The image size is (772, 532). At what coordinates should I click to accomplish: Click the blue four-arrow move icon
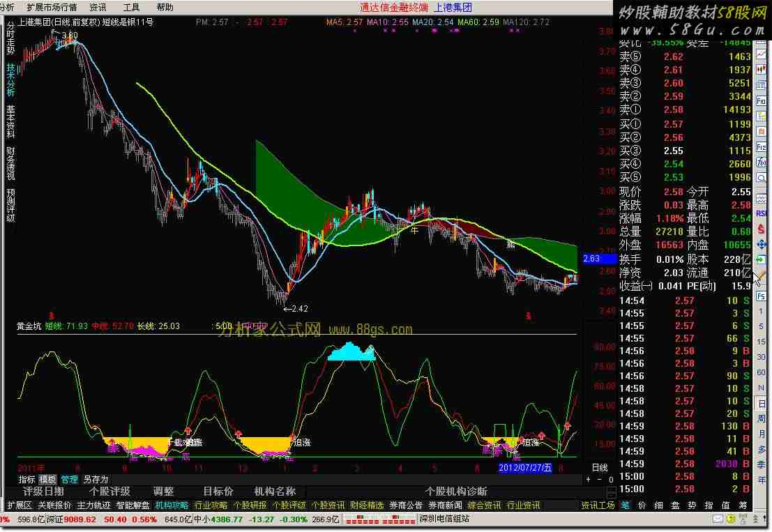[761, 244]
